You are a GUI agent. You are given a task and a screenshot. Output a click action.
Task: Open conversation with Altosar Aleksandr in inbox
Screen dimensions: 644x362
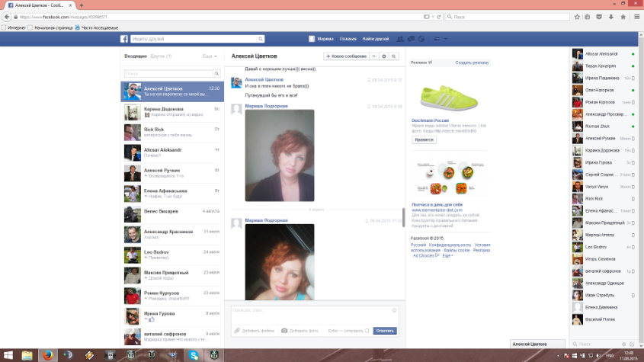click(172, 153)
